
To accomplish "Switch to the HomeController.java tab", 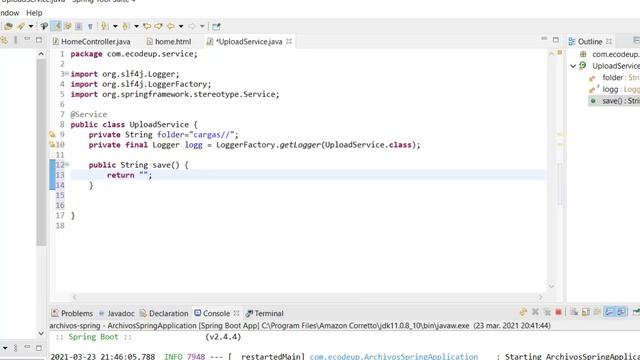I will [91, 42].
